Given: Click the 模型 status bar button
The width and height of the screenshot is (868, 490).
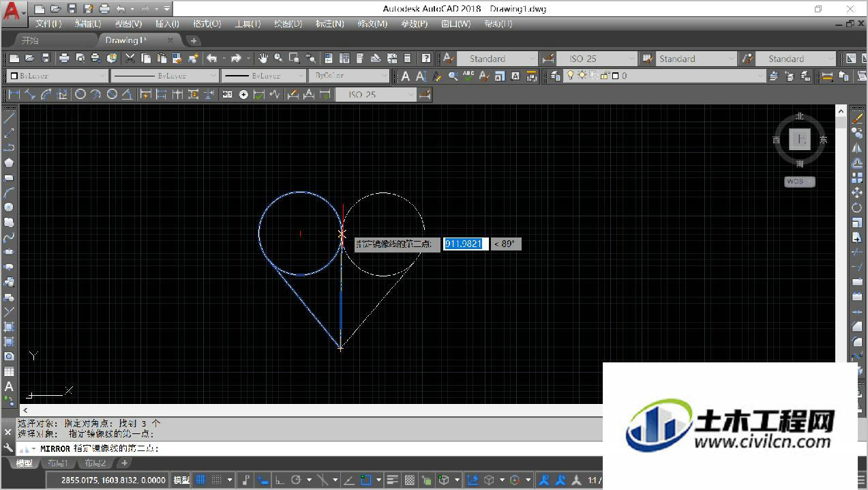Looking at the screenshot, I should (x=181, y=480).
